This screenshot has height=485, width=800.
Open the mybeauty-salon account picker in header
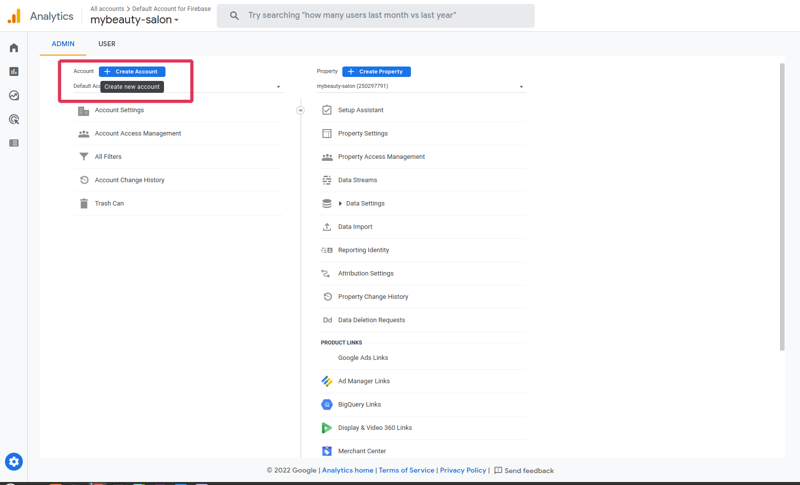coord(135,20)
